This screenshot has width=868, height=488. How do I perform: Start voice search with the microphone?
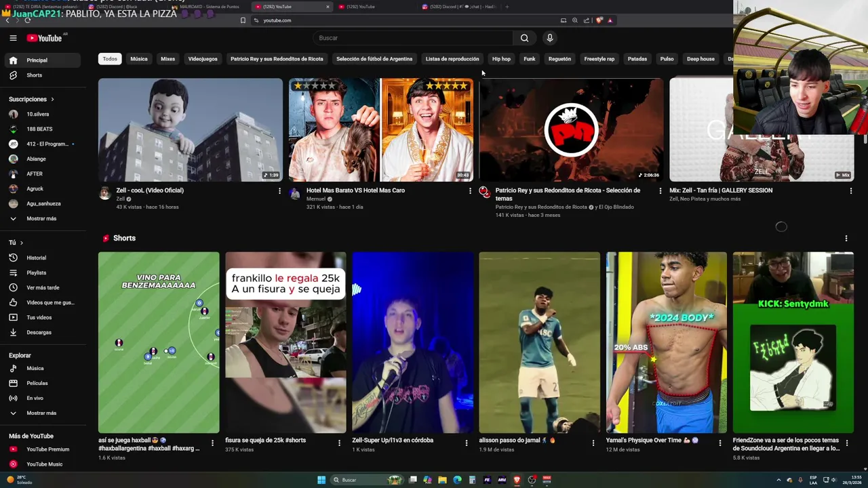click(x=550, y=38)
